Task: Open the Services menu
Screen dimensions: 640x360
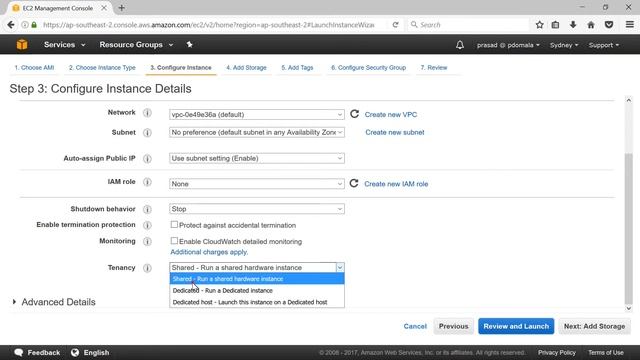Action: tap(64, 44)
